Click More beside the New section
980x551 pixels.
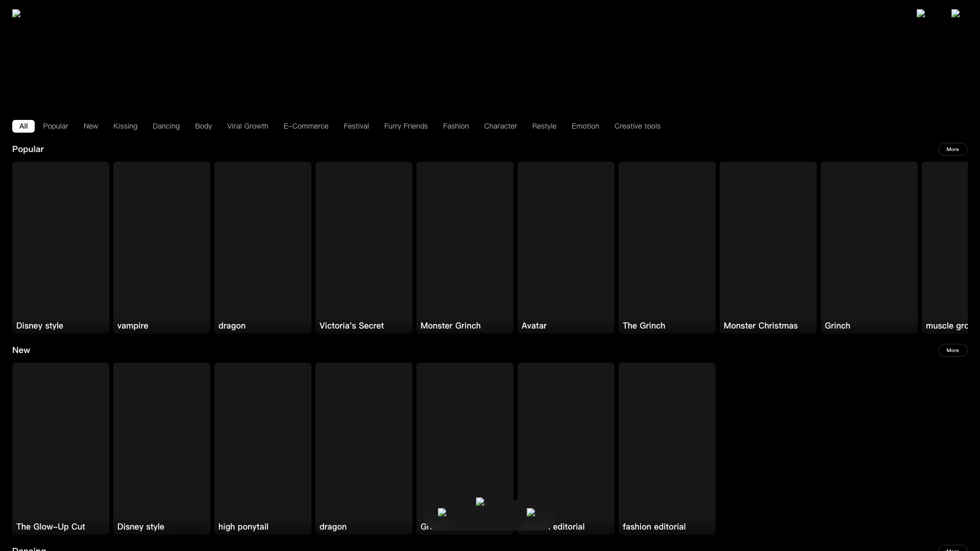click(952, 350)
